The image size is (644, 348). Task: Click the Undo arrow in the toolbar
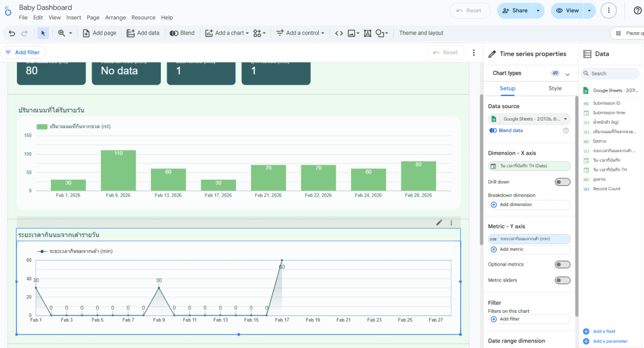[11, 33]
